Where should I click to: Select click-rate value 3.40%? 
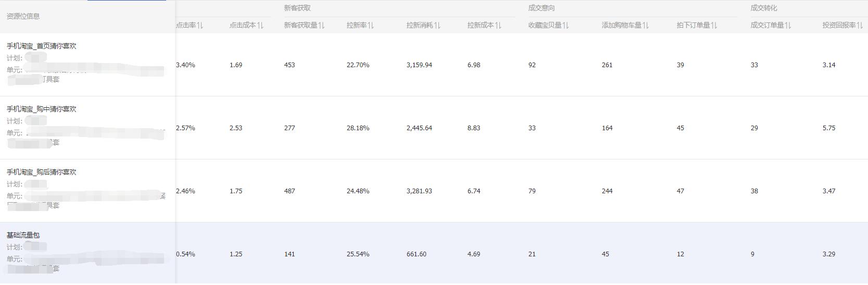186,65
